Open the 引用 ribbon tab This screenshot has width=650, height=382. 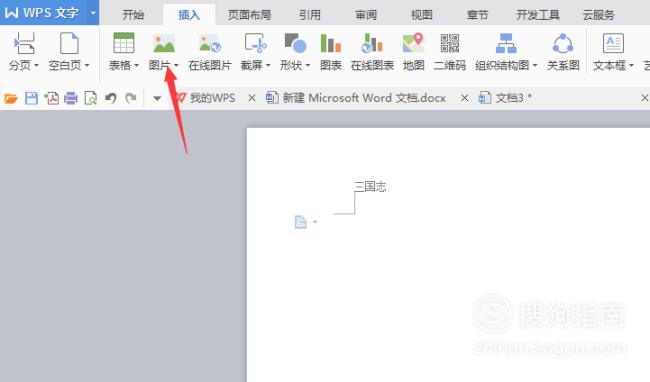tap(310, 15)
